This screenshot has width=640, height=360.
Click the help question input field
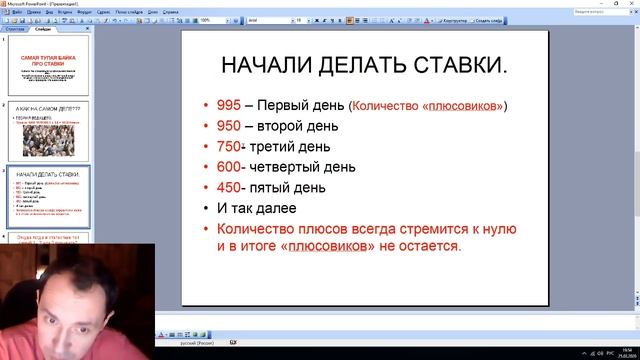click(600, 12)
